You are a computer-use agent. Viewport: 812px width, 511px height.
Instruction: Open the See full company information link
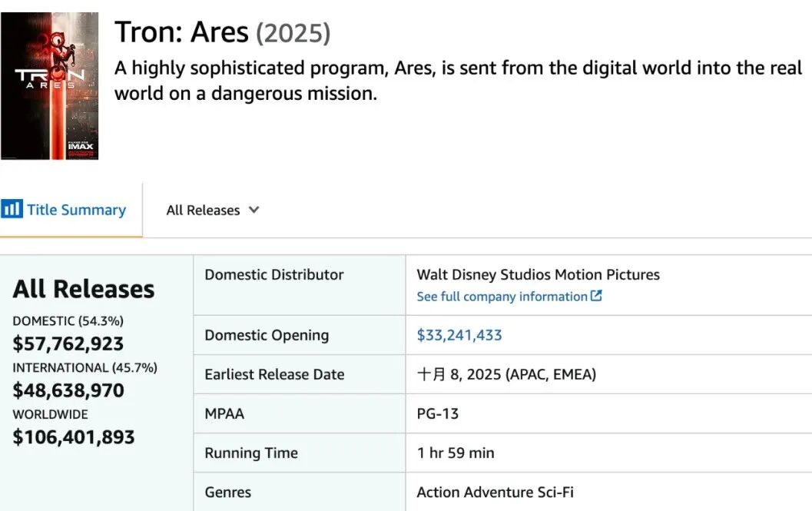(x=502, y=297)
